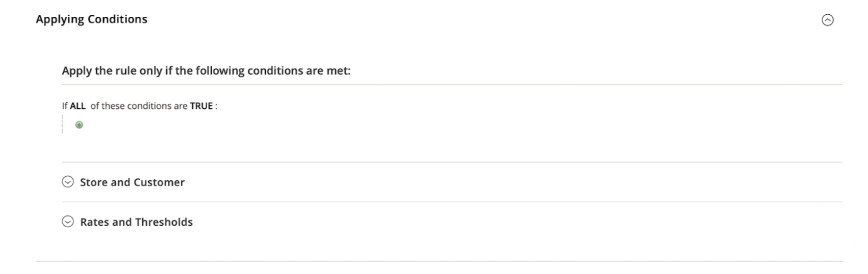This screenshot has height=274, width=868.
Task: Click the circled chevron beside Rates and Thresholds
Action: (68, 222)
